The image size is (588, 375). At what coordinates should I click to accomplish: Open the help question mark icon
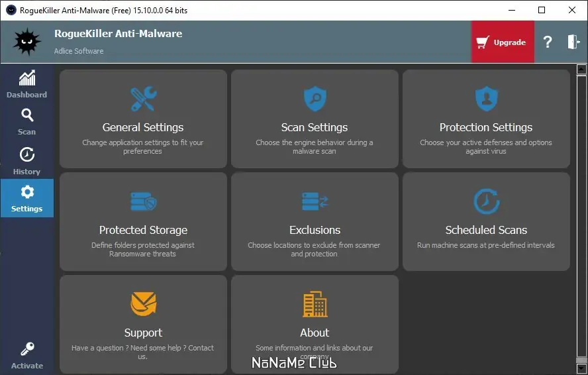548,42
